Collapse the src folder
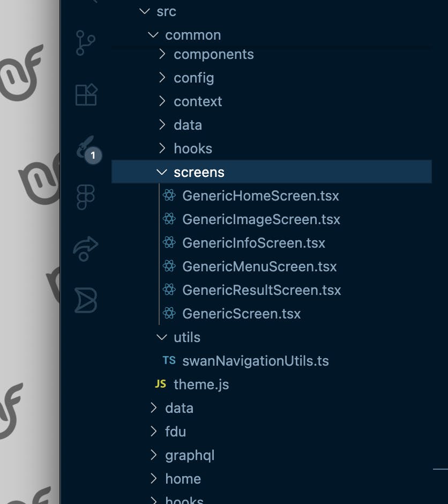Screen dimensions: 448x504 click(144, 11)
